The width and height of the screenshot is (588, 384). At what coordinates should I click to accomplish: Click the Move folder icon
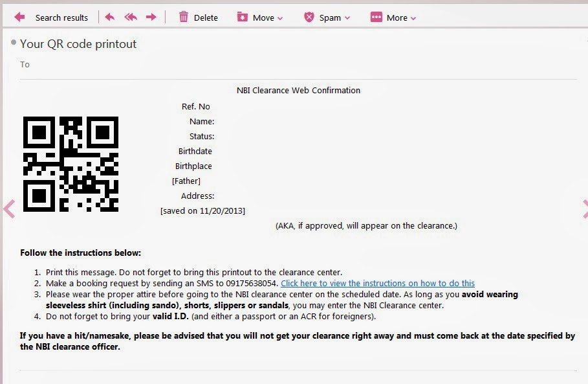click(x=243, y=17)
